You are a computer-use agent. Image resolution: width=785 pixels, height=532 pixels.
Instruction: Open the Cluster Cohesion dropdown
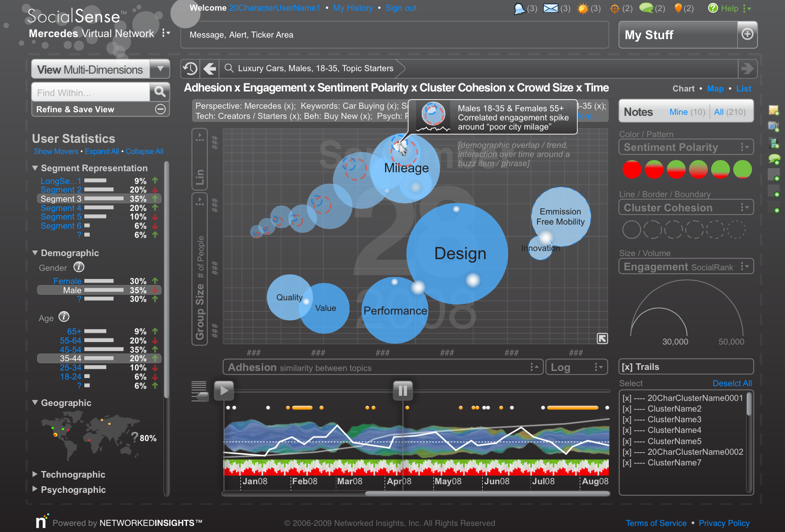744,207
